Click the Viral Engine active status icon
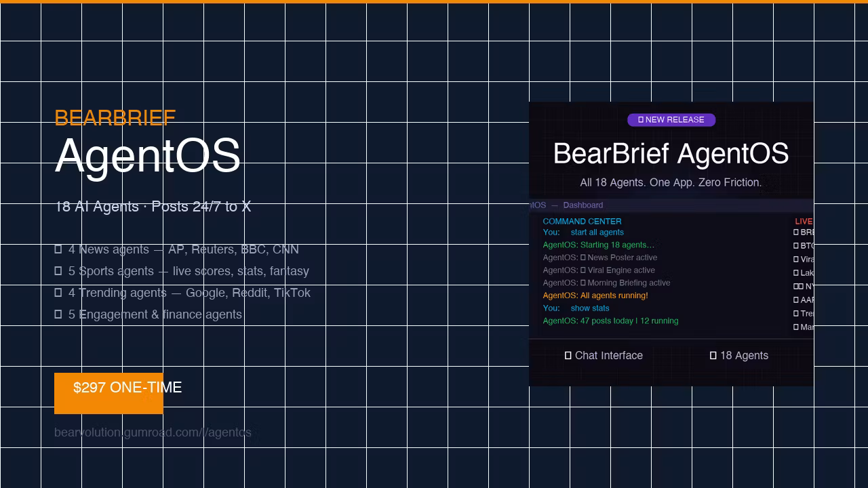The width and height of the screenshot is (868, 488). 583,270
